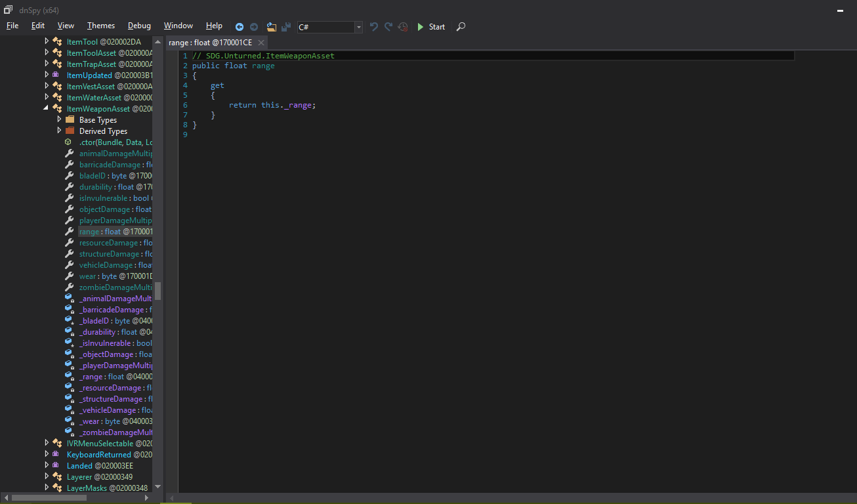Click the clear-history clock icon

403,27
